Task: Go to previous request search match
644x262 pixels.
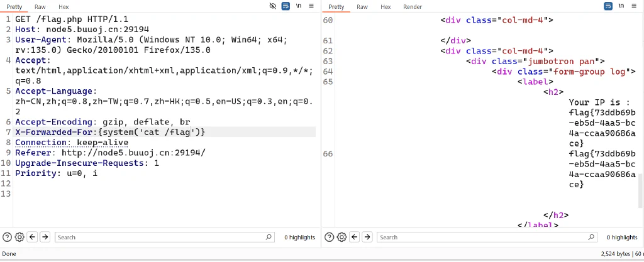Action: coord(32,237)
